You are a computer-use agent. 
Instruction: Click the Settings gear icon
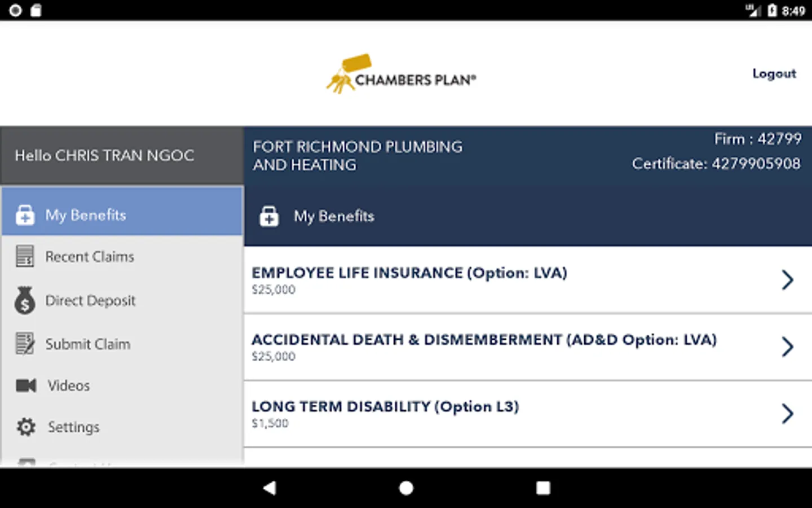coord(26,427)
